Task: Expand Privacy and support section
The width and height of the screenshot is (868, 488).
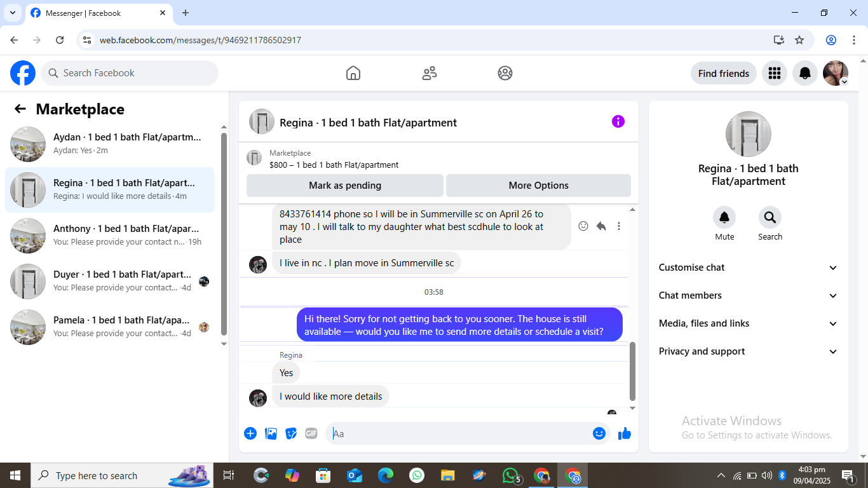Action: [749, 351]
